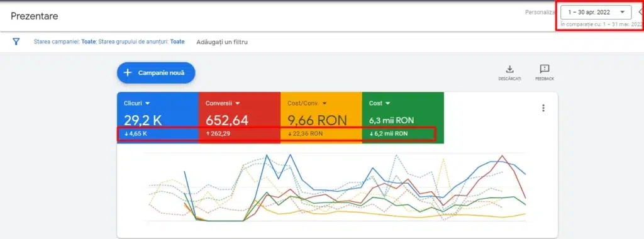This screenshot has height=239, width=644.
Task: Expand the Cost metric dropdown
Action: (x=387, y=104)
